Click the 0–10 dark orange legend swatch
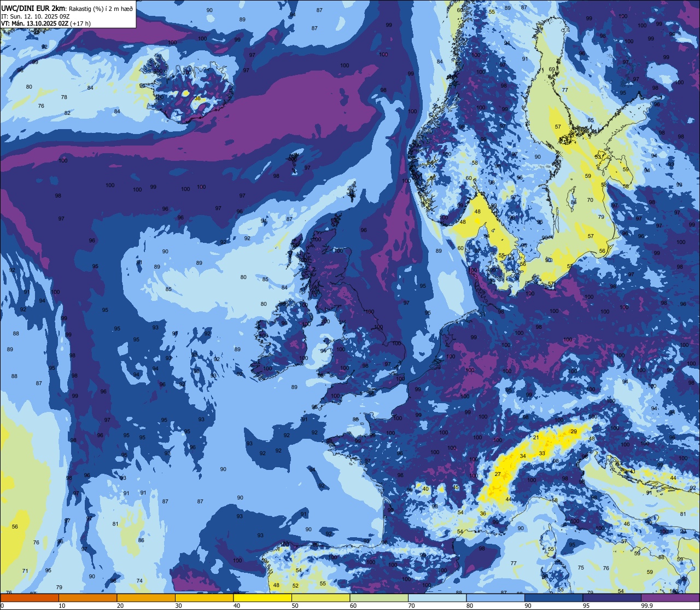The width and height of the screenshot is (700, 610). click(30, 597)
